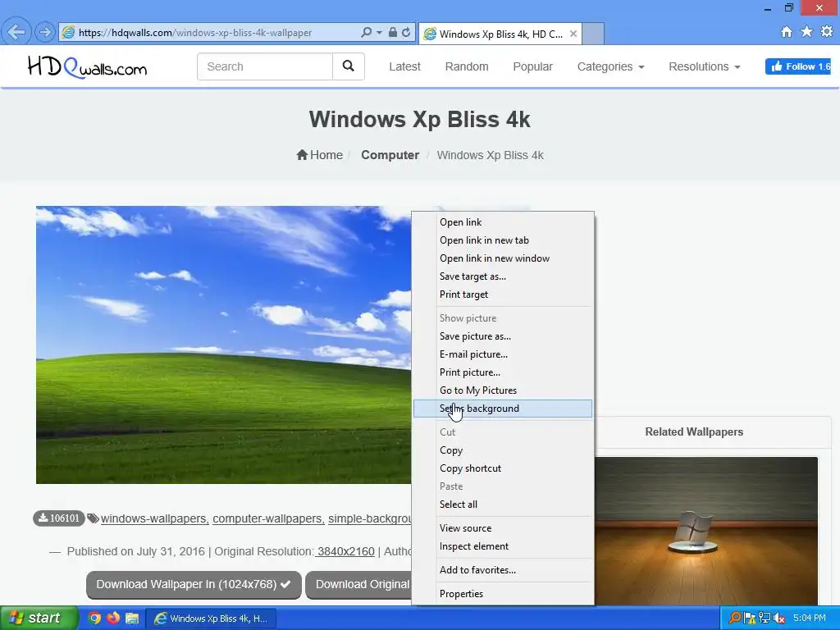
Task: Open the computer-wallpapers tag link
Action: 268,518
